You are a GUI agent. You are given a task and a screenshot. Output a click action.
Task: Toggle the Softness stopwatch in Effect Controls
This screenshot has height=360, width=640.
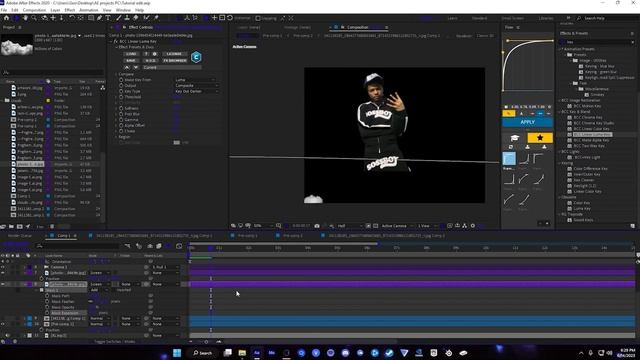click(x=121, y=109)
